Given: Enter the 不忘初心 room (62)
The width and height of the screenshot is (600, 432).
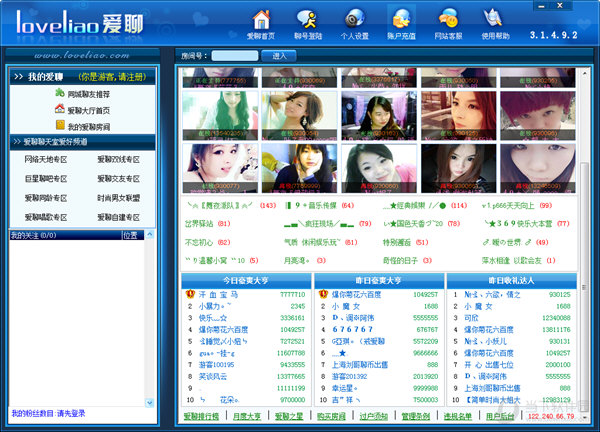Looking at the screenshot, I should pyautogui.click(x=207, y=242).
